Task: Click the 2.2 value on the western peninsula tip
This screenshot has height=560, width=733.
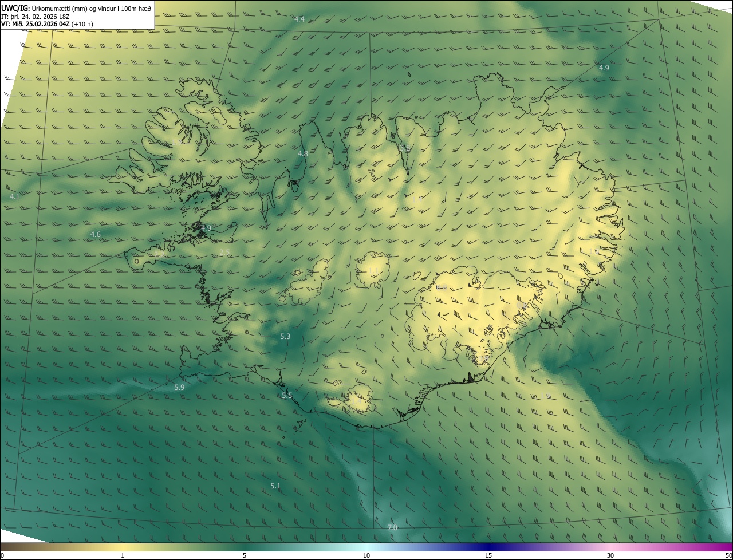Action: pyautogui.click(x=160, y=254)
